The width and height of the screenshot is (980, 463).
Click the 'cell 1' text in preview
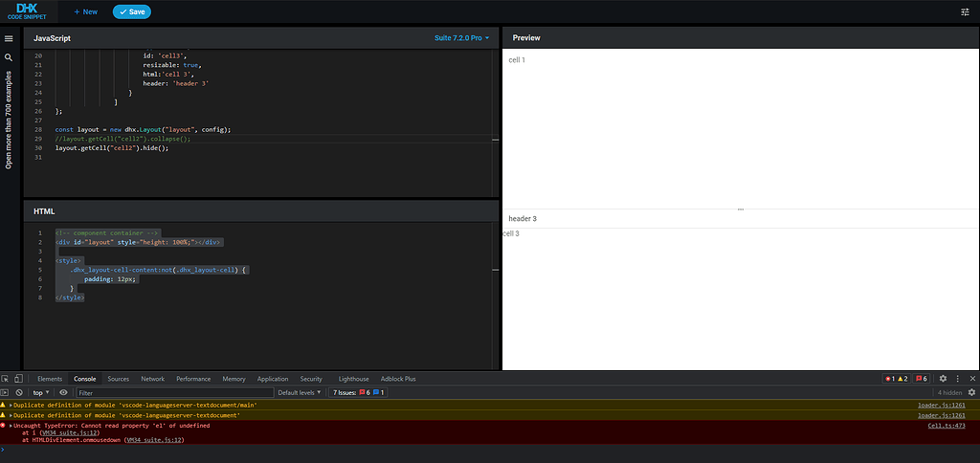click(x=517, y=60)
